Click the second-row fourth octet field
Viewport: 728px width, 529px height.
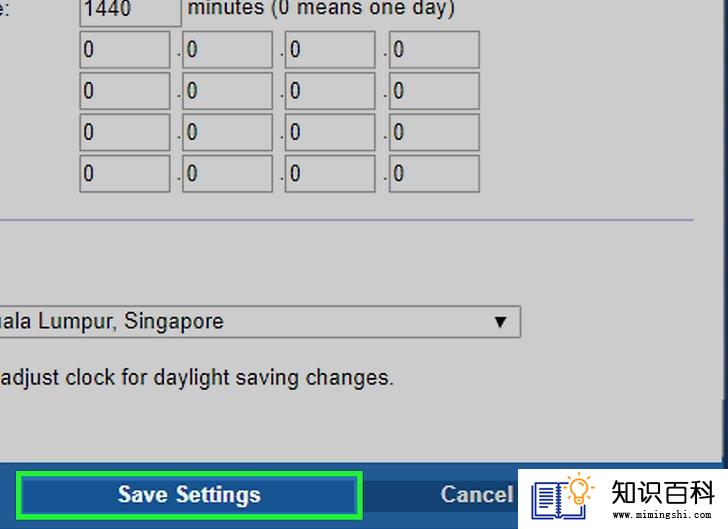click(434, 91)
